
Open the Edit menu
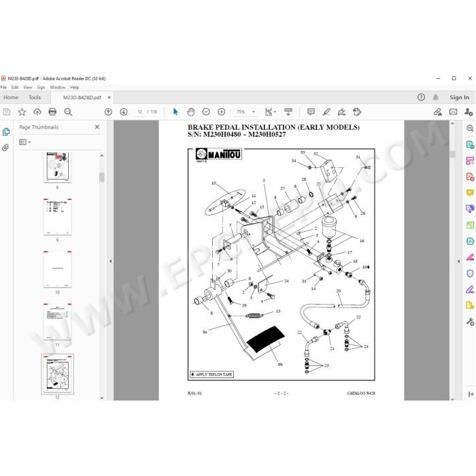(x=15, y=88)
